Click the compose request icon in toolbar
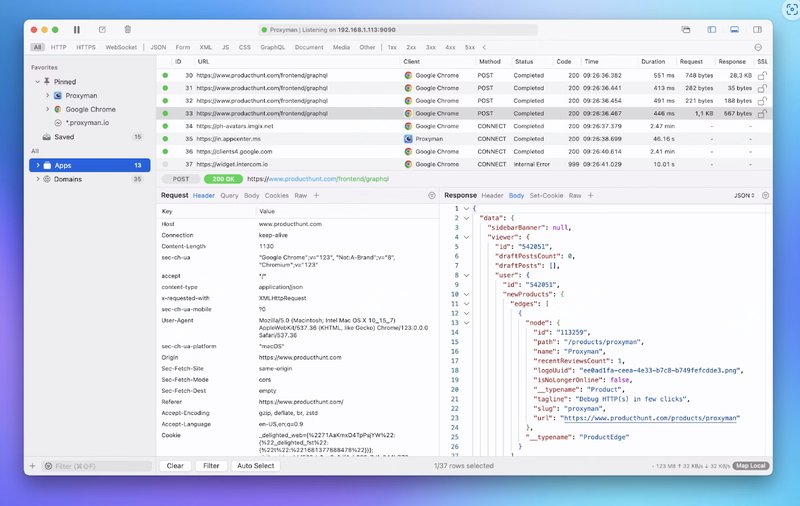 coord(102,30)
